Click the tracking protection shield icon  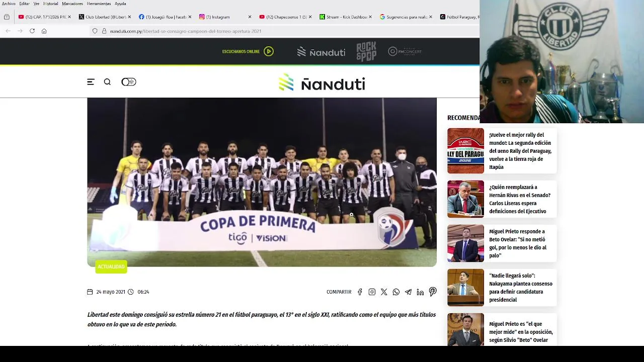(95, 31)
